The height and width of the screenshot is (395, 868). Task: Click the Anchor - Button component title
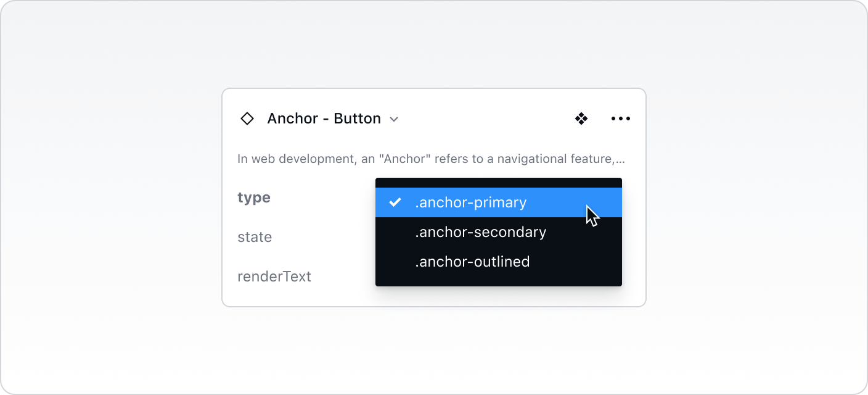point(324,118)
